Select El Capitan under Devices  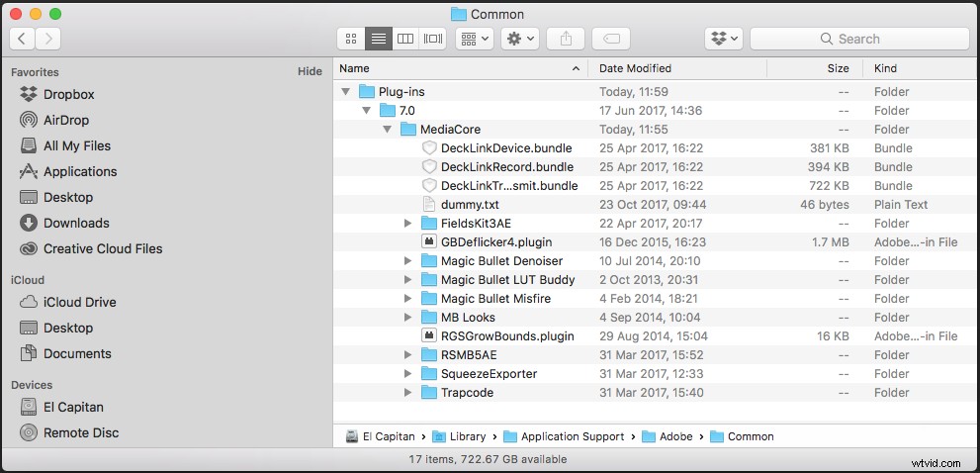click(x=73, y=408)
